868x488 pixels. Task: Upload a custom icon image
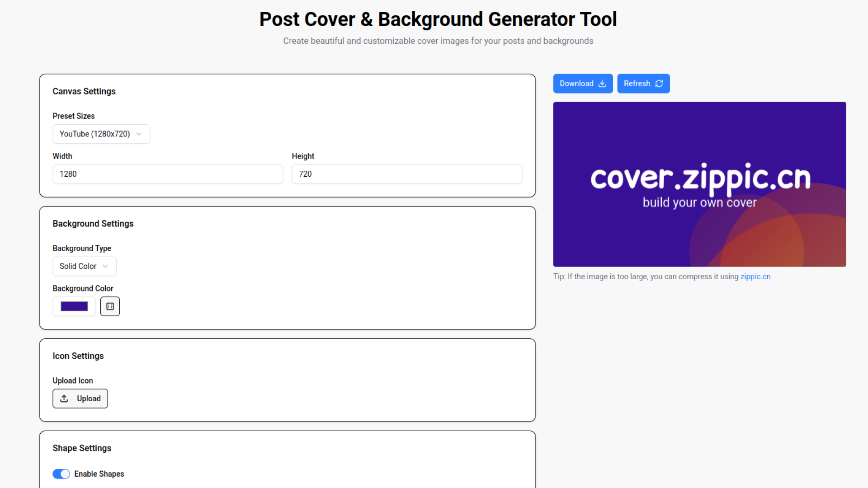pyautogui.click(x=80, y=399)
